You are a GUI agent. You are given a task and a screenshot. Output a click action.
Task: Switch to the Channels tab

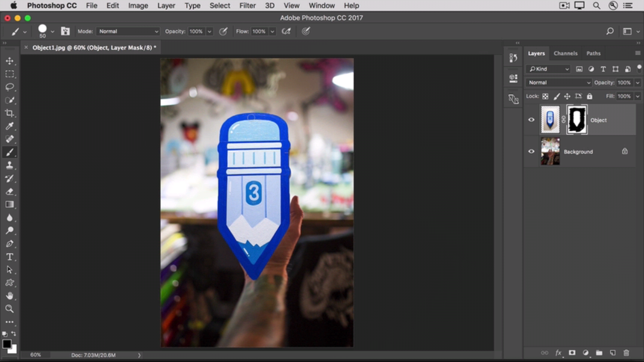(x=566, y=53)
